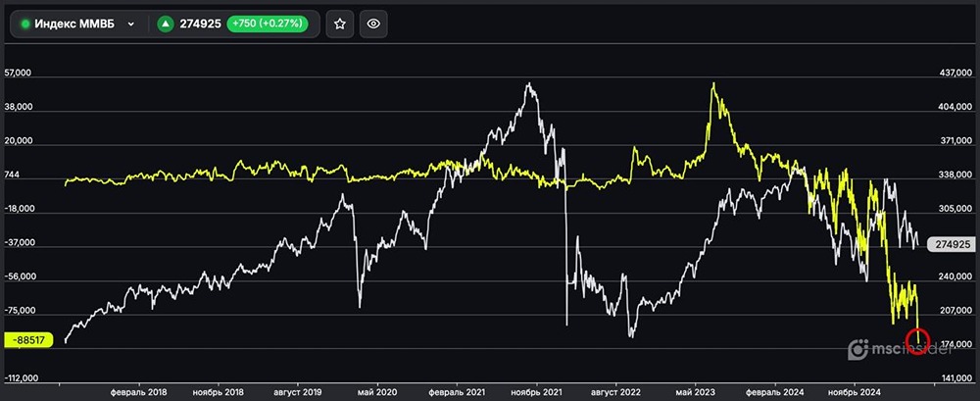The height and width of the screenshot is (401, 980).
Task: Click the февраль 2021 date label
Action: [456, 392]
